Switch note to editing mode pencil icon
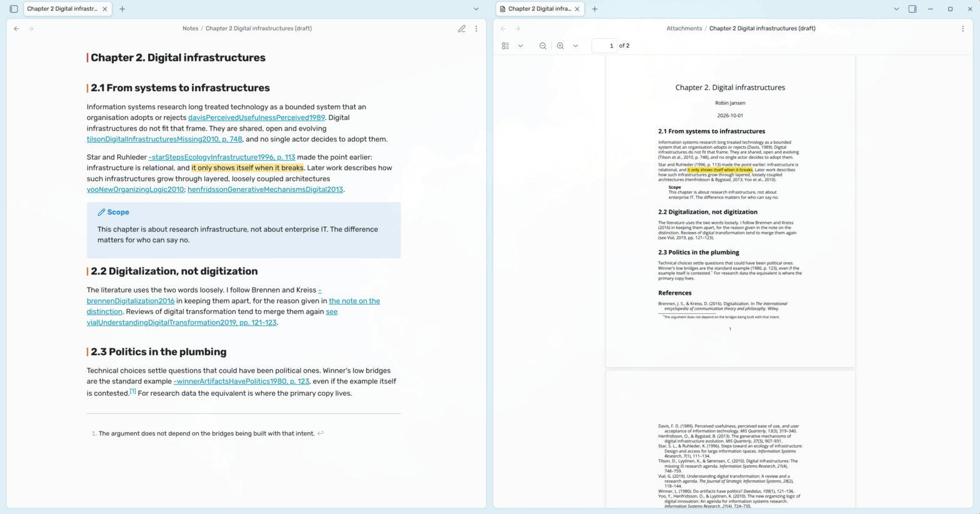 [462, 29]
